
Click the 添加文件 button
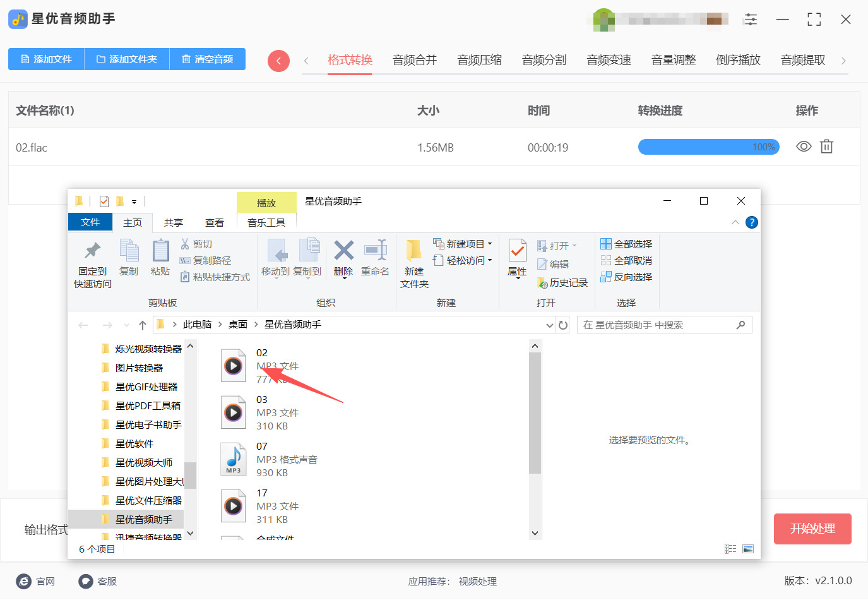click(x=46, y=59)
